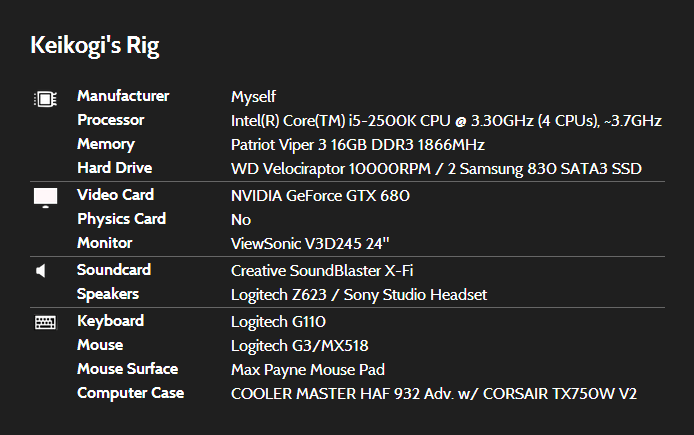Click the Intel Core i5-2500K processor value
694x435 pixels.
(x=446, y=121)
